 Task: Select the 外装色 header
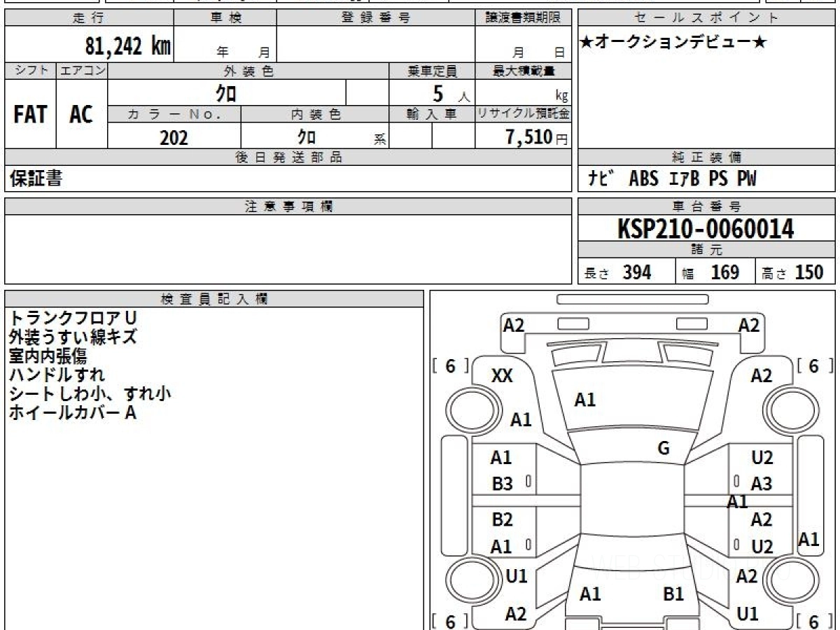click(248, 71)
